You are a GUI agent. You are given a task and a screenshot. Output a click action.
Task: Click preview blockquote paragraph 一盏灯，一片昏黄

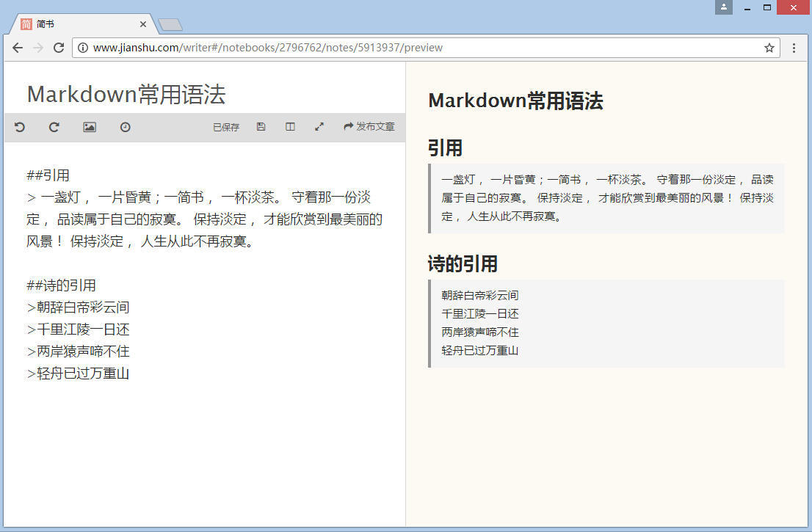coord(607,198)
